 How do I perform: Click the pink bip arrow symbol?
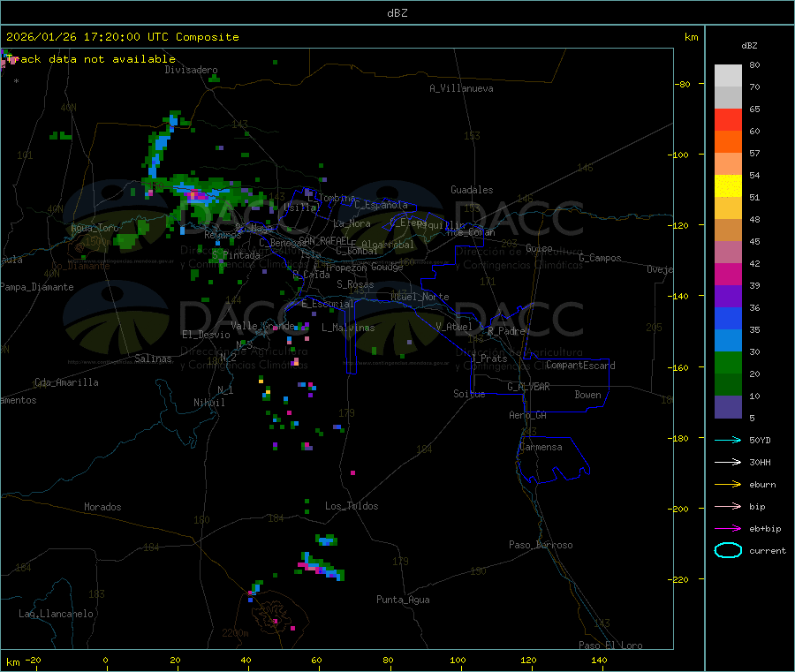tap(728, 506)
